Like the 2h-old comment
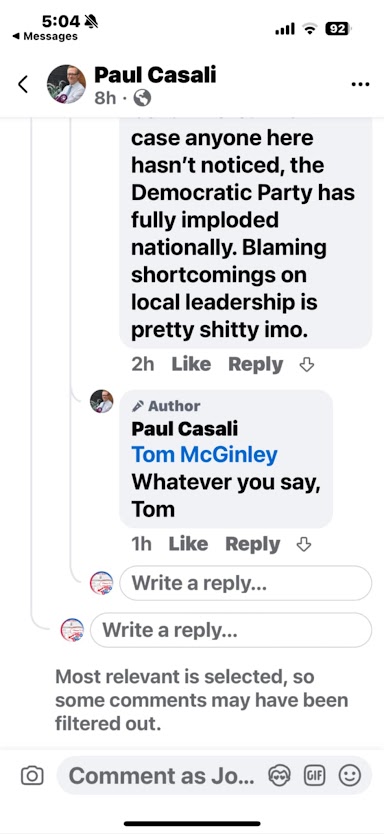Screen dimensions: 384x834 (x=191, y=364)
